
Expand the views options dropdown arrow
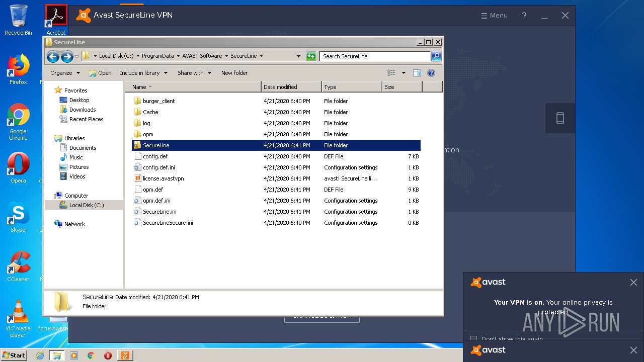coord(404,73)
